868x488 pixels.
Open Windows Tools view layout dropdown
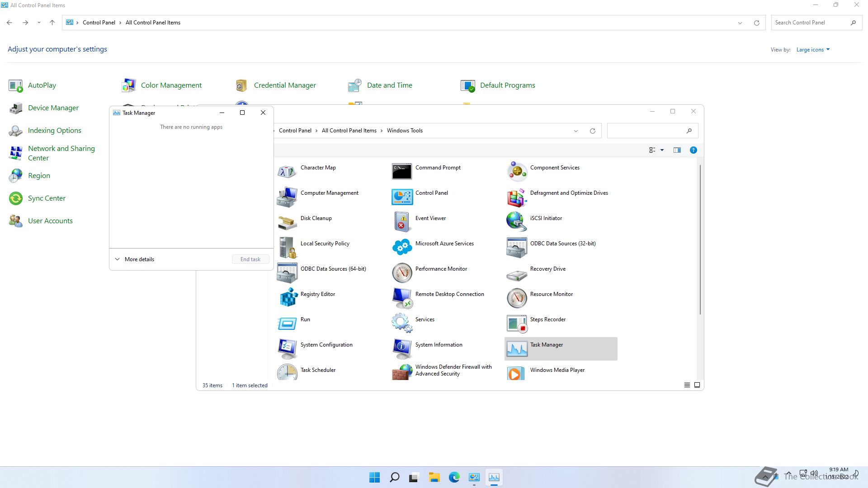coord(662,150)
